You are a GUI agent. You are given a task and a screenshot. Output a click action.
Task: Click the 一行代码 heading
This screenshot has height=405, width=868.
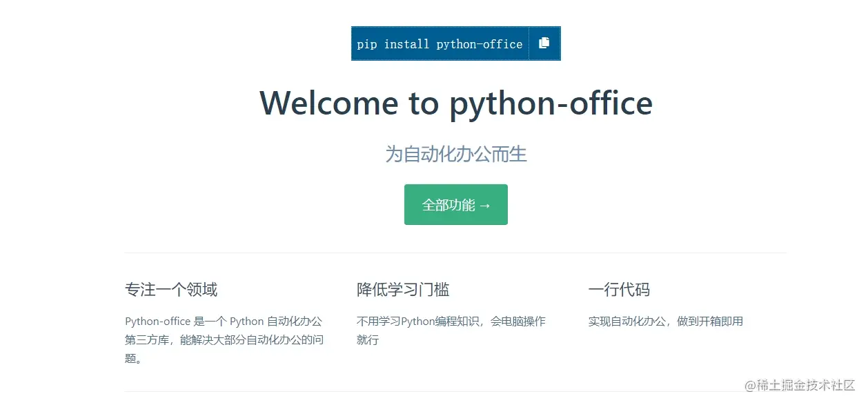tap(619, 289)
